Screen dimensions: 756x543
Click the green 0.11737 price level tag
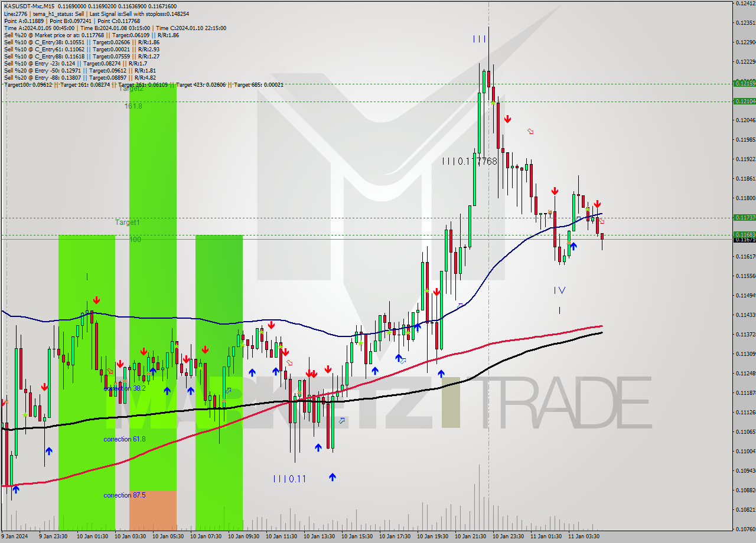(744, 218)
